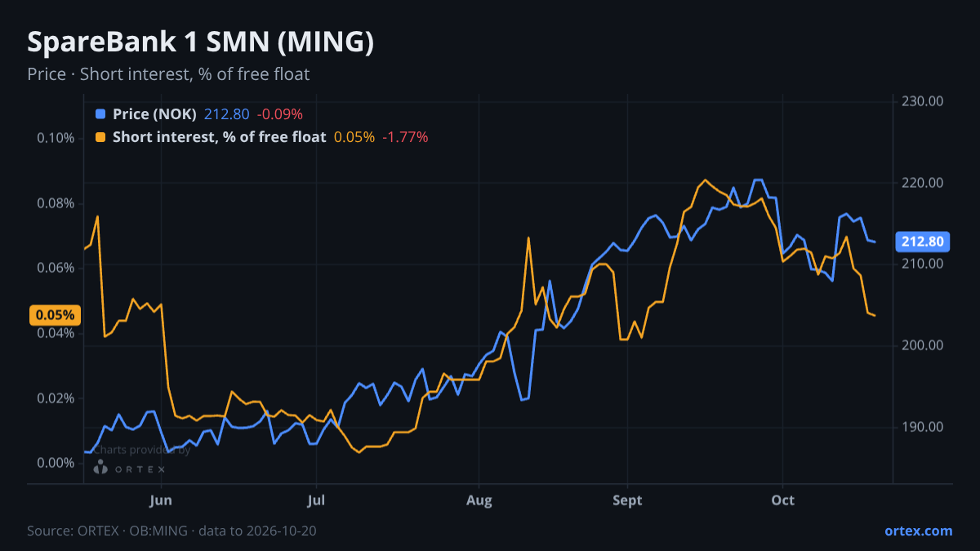Click the 220.00 right axis label
The width and height of the screenshot is (980, 551).
923,183
